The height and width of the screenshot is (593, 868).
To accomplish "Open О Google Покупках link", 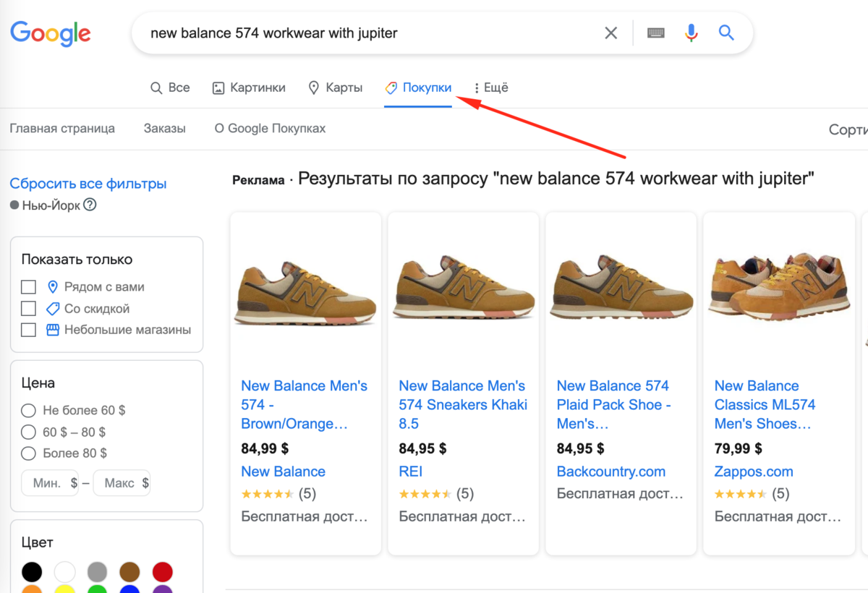I will pyautogui.click(x=270, y=128).
